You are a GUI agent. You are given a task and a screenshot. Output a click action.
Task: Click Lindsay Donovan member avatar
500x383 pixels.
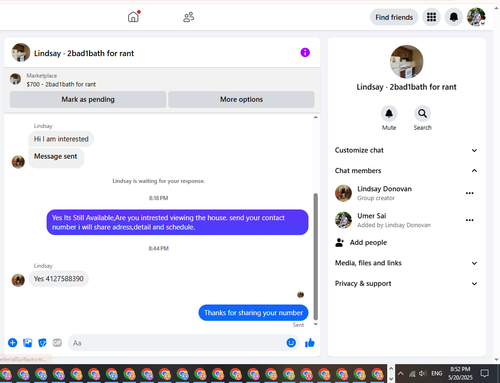coord(343,193)
